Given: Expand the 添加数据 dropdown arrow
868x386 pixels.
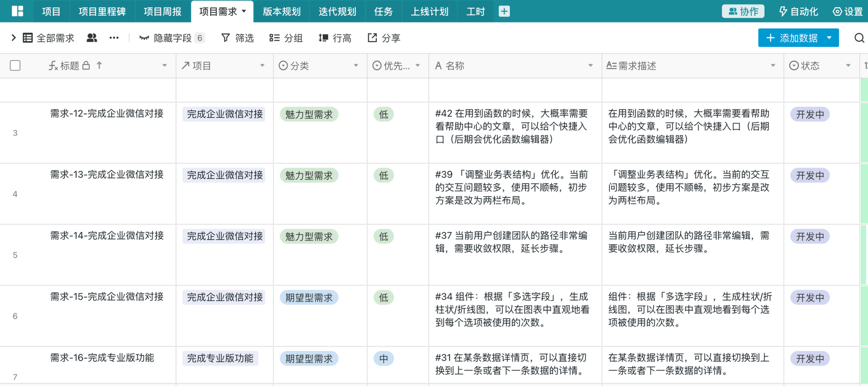Looking at the screenshot, I should [x=829, y=38].
